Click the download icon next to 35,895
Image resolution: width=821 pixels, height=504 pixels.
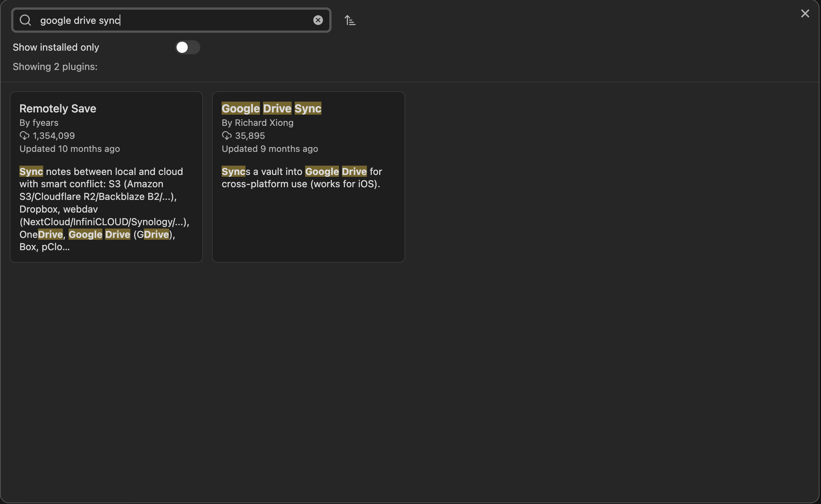pos(227,136)
